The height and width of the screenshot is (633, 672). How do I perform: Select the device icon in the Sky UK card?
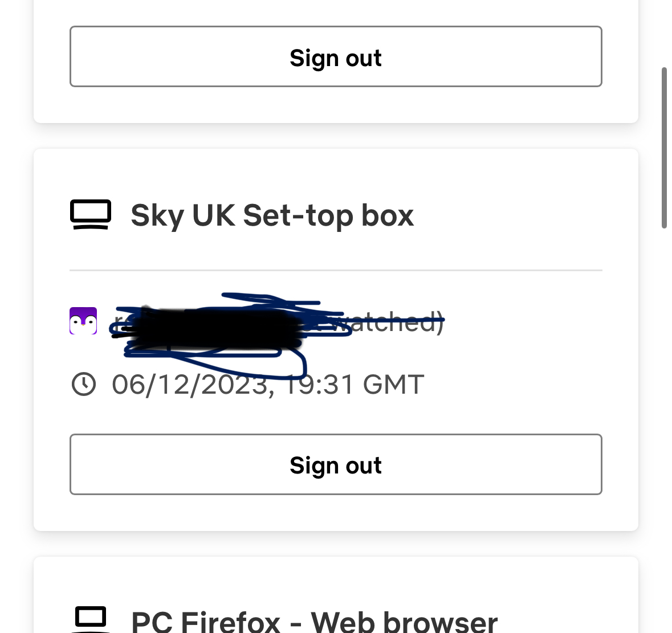90,215
